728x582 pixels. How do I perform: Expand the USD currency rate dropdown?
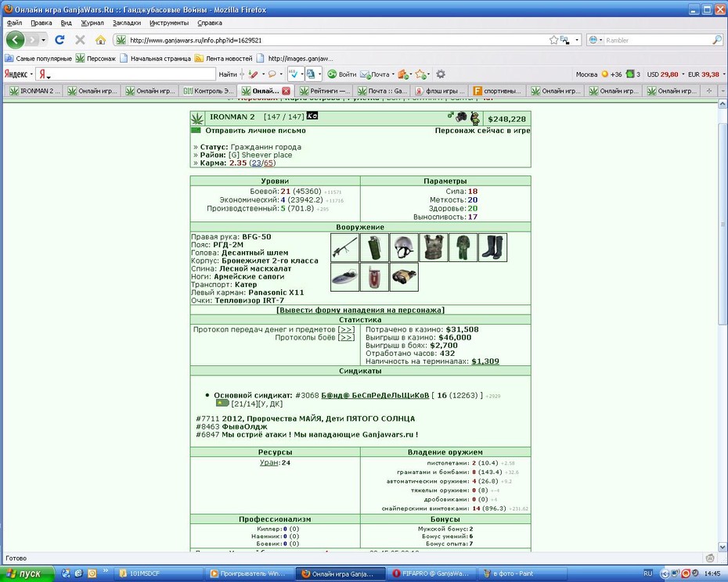(x=683, y=74)
